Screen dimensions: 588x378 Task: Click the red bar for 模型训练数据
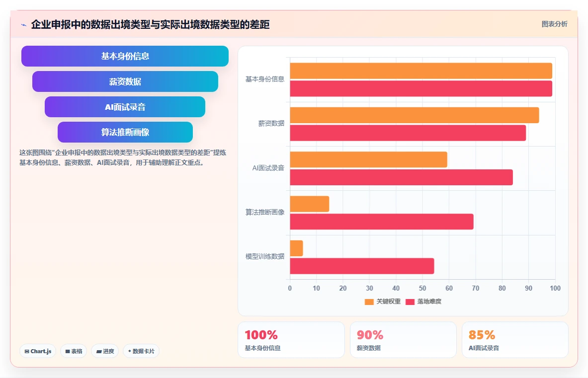tap(362, 266)
